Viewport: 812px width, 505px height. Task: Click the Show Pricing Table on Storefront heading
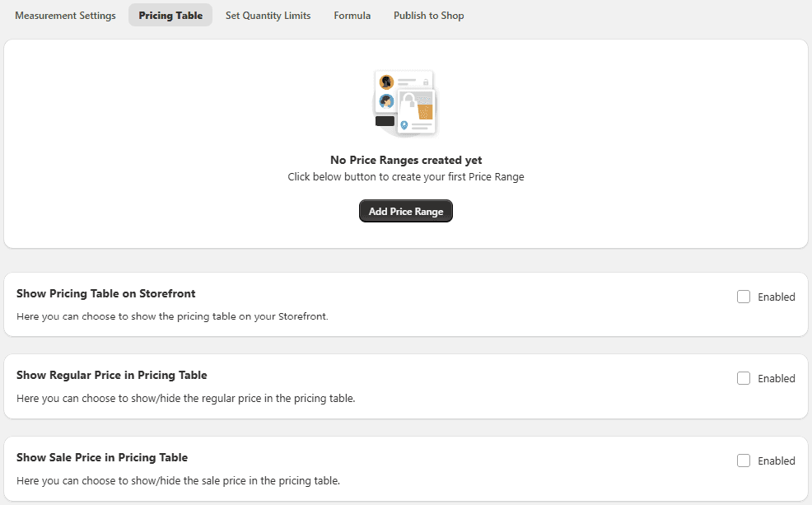pyautogui.click(x=106, y=293)
